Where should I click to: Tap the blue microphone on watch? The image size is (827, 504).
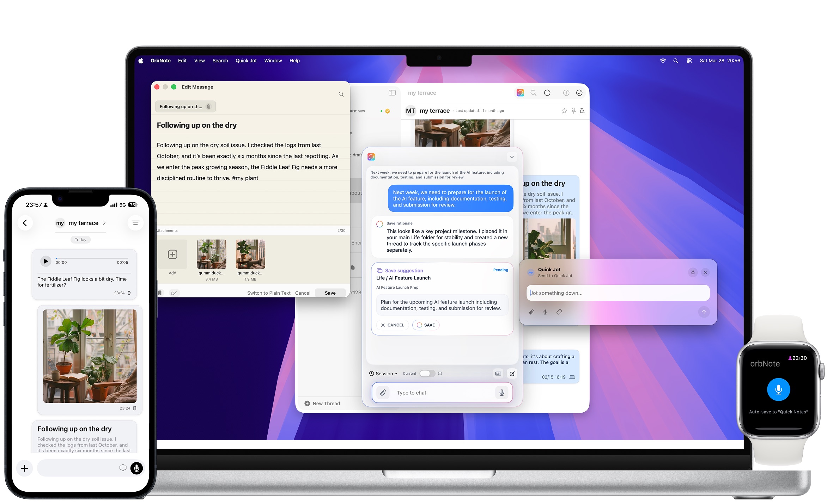(x=778, y=389)
